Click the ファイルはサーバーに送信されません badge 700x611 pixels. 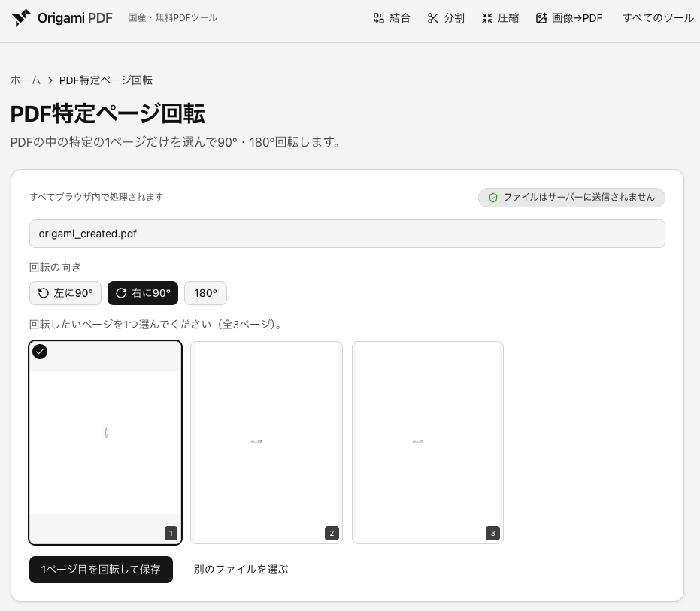[x=571, y=197]
